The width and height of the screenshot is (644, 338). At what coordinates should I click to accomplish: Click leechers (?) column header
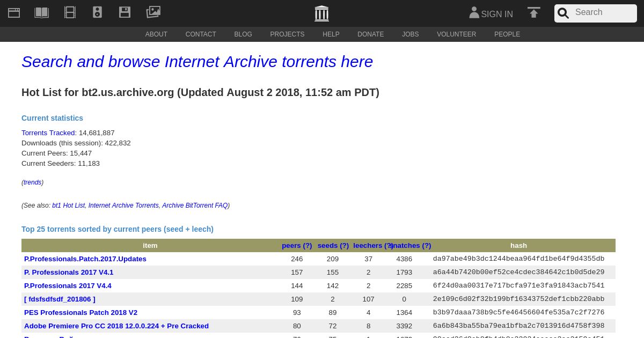[372, 246]
